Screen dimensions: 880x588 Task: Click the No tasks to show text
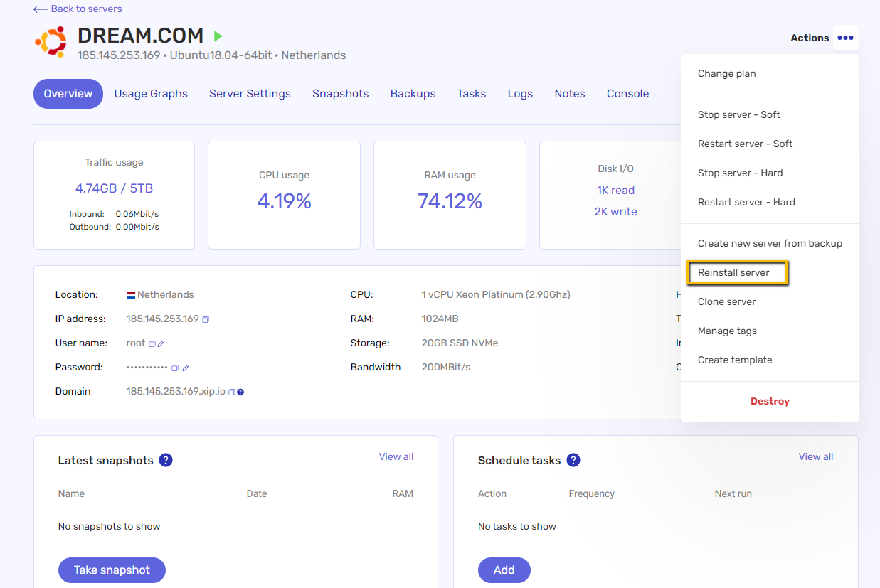(x=517, y=526)
